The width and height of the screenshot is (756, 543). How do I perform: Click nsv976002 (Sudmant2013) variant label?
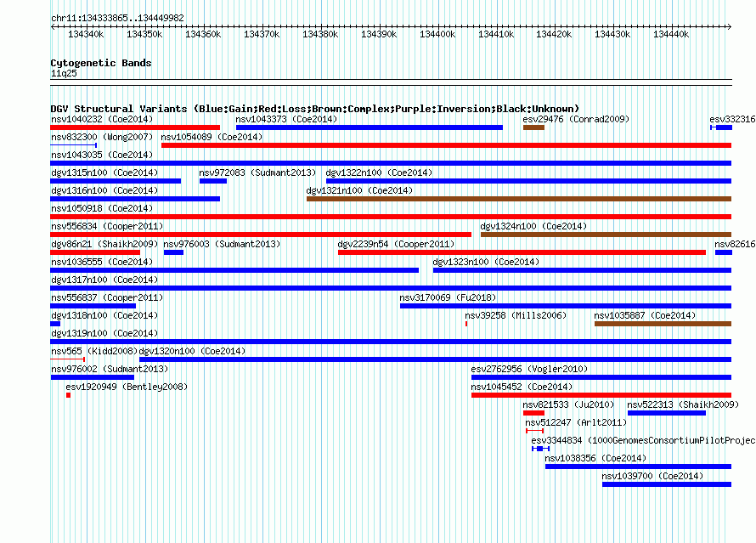coord(110,369)
